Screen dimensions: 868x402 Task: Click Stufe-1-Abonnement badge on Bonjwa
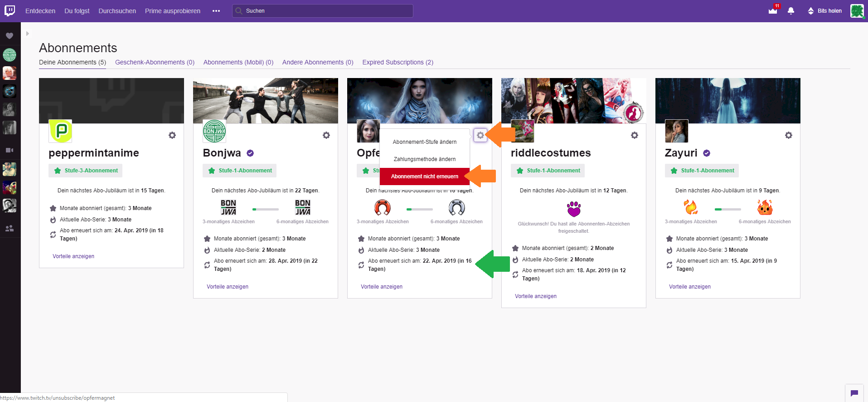[x=240, y=171]
